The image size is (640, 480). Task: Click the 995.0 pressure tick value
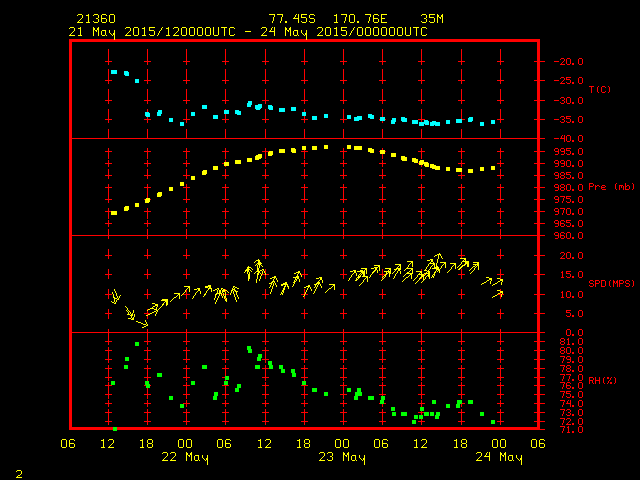click(569, 151)
